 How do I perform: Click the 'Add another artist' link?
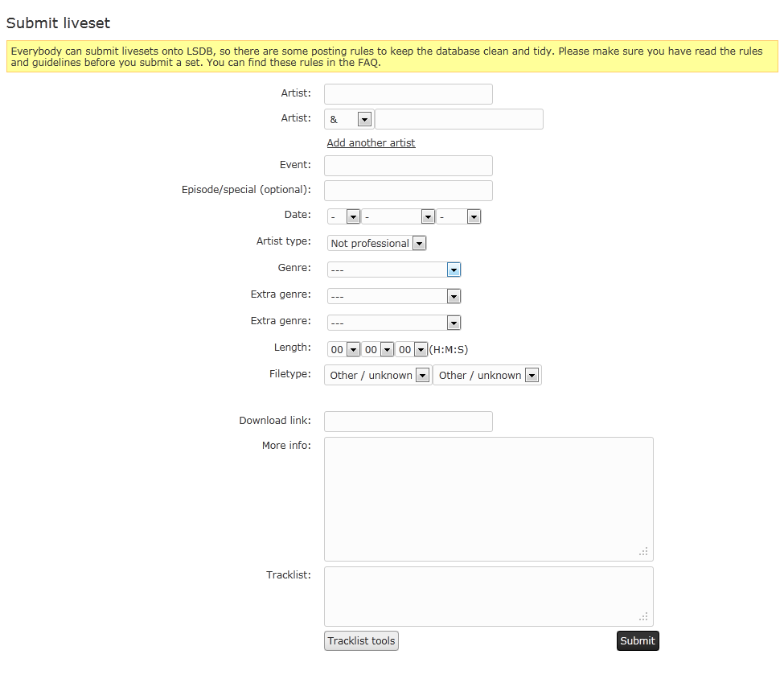(x=371, y=142)
